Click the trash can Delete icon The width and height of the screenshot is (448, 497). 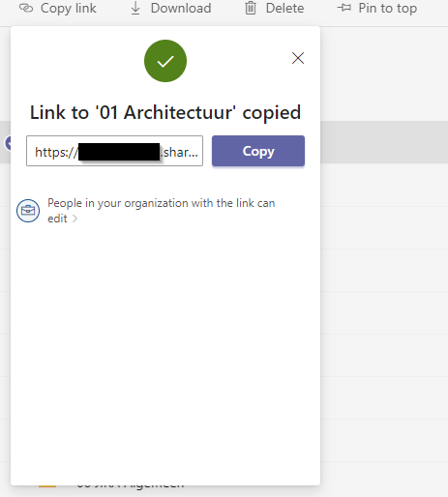(251, 8)
